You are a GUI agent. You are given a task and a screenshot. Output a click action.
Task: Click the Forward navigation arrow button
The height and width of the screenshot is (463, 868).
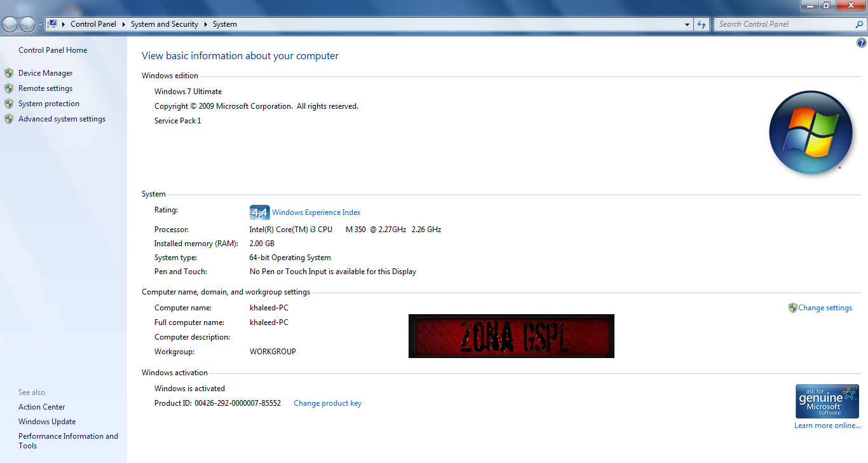[x=28, y=25]
